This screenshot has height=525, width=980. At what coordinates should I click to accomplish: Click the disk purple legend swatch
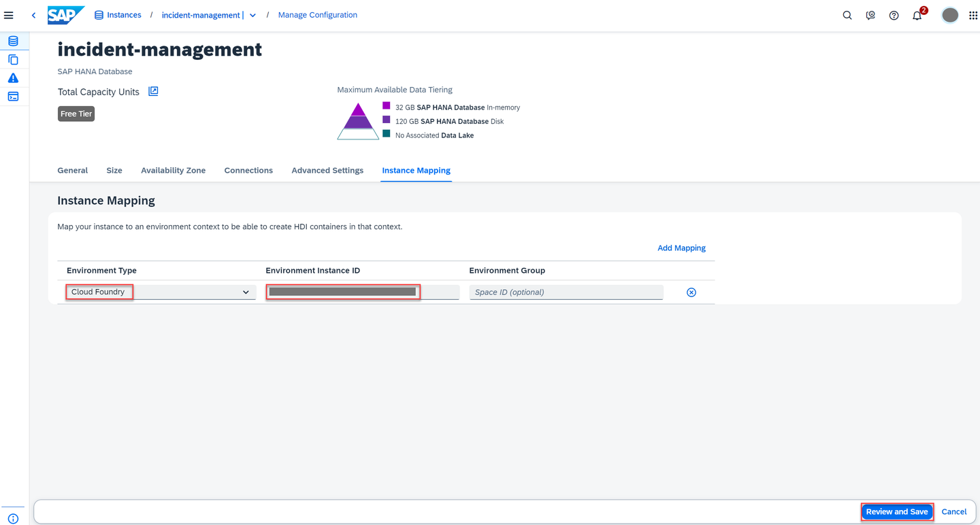387,120
